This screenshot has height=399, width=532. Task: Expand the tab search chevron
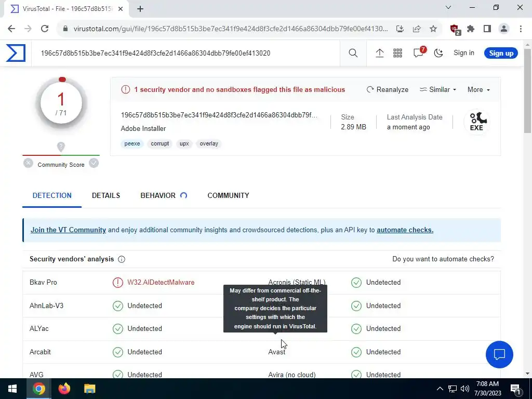click(x=448, y=7)
